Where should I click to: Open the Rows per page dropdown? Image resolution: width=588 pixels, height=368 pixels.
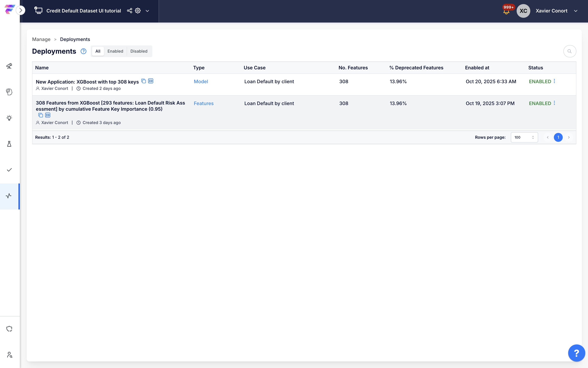tap(524, 137)
